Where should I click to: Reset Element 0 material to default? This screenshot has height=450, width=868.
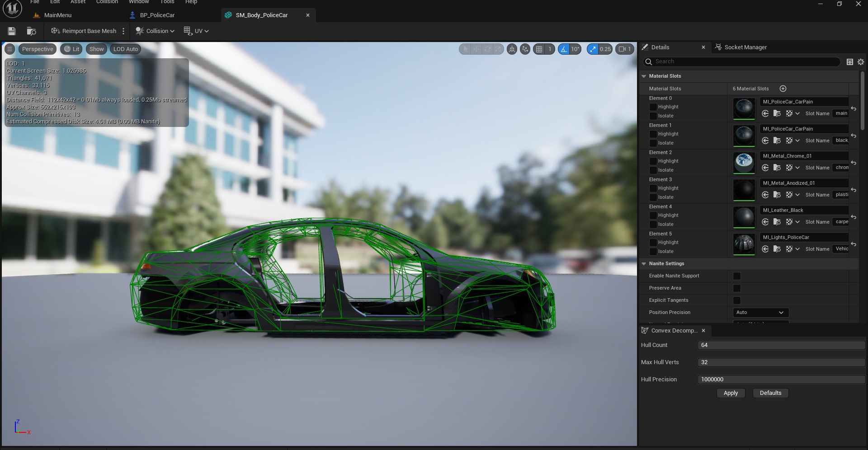854,109
